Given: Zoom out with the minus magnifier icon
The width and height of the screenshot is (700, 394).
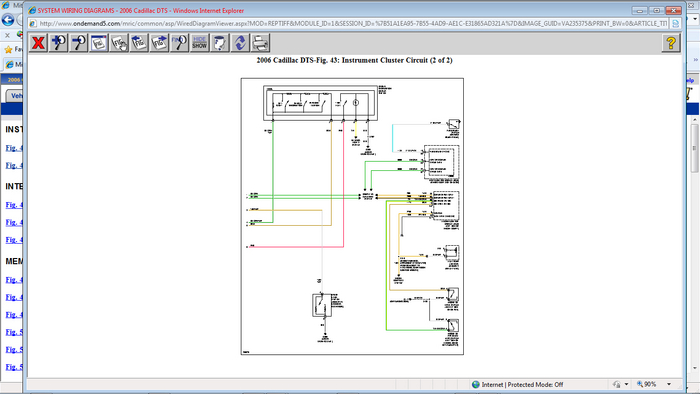Looking at the screenshot, I should click(79, 43).
